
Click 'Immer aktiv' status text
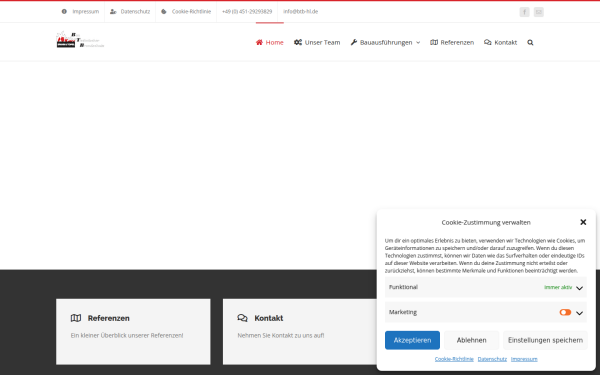pos(558,287)
